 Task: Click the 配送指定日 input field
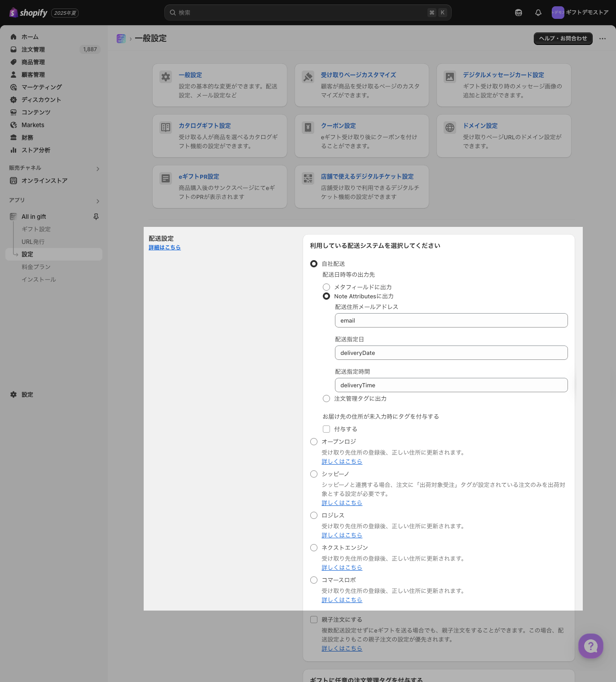451,353
